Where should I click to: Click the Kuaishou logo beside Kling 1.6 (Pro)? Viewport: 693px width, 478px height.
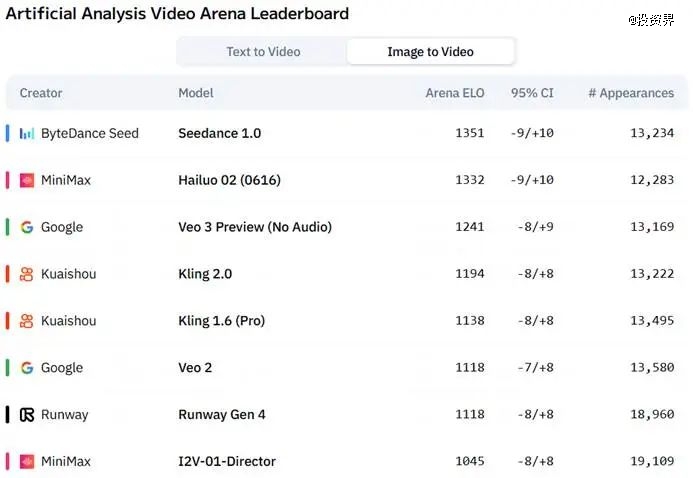(27, 321)
